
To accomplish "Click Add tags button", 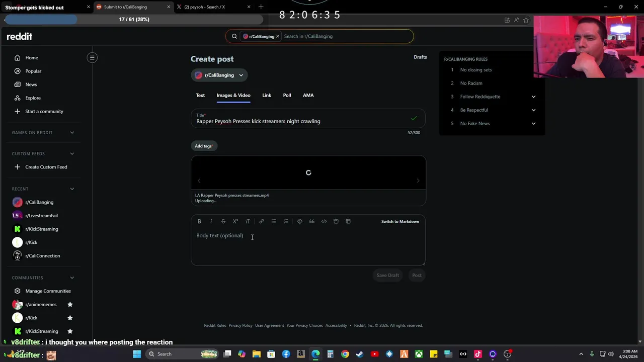I will [x=204, y=146].
